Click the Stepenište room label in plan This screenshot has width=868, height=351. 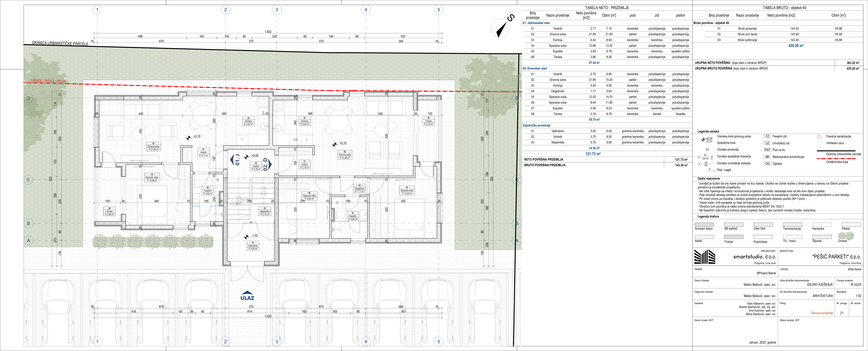[x=265, y=211]
